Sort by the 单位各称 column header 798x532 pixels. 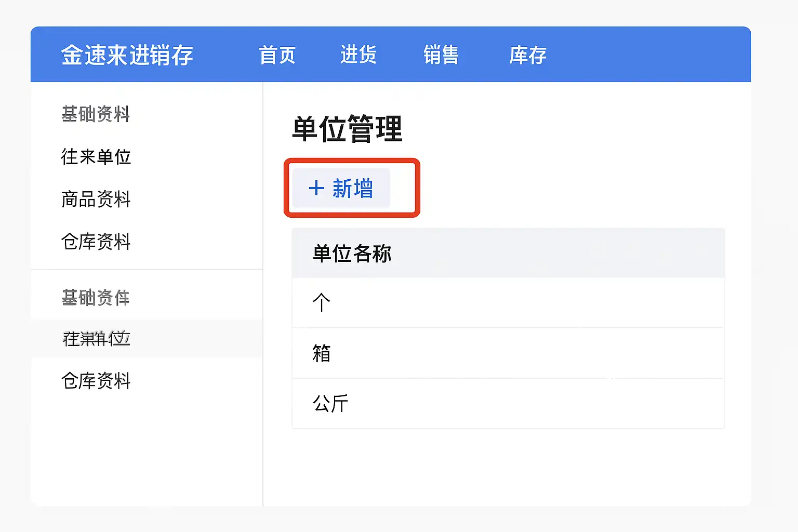tap(352, 254)
